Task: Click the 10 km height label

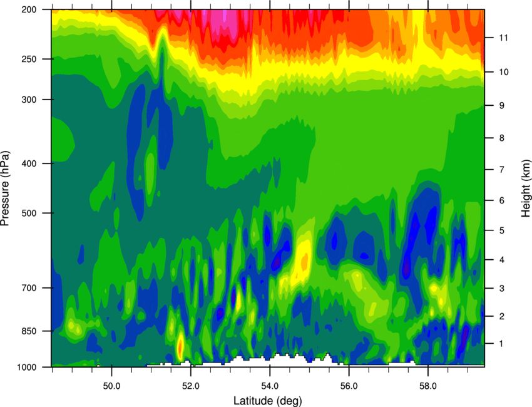Action: [504, 72]
